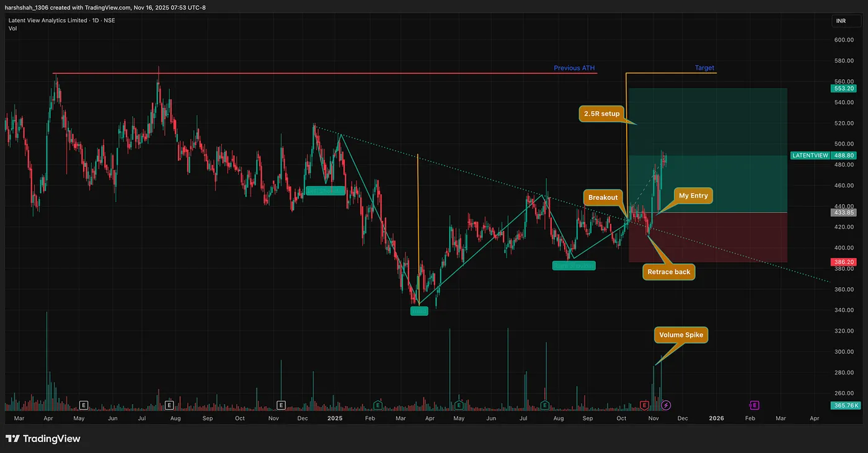This screenshot has width=868, height=453.
Task: Select the 386.20 stop price label
Action: point(843,262)
